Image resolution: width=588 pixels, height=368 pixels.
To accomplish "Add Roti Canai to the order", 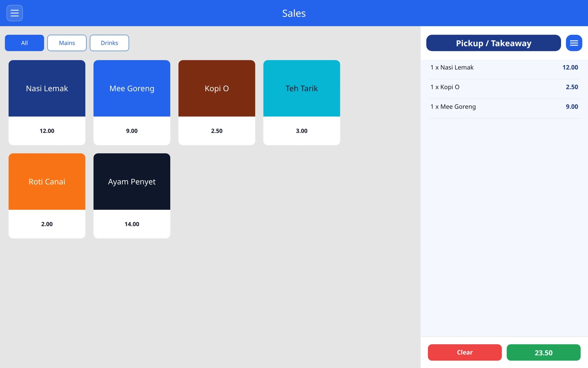I will point(47,196).
